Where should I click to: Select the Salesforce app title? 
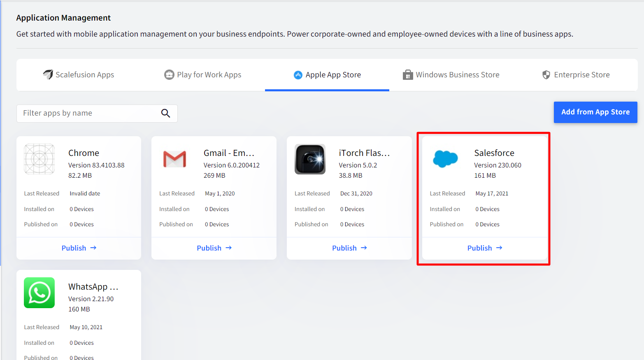pos(494,153)
